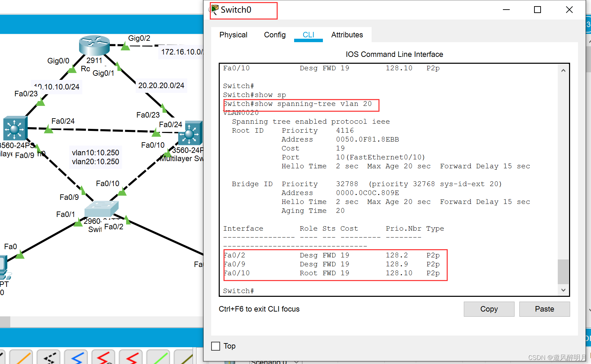Image resolution: width=591 pixels, height=364 pixels.
Task: Click the CLI scroll down arrow
Action: pyautogui.click(x=563, y=290)
